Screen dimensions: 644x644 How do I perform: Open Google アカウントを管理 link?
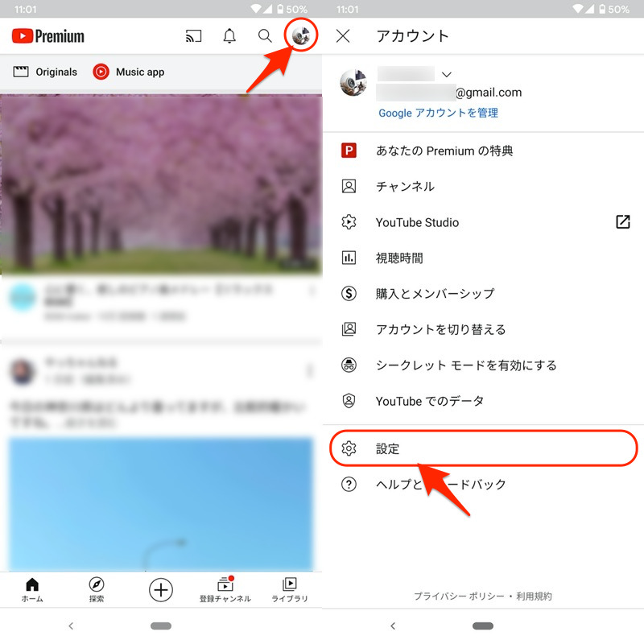(438, 114)
